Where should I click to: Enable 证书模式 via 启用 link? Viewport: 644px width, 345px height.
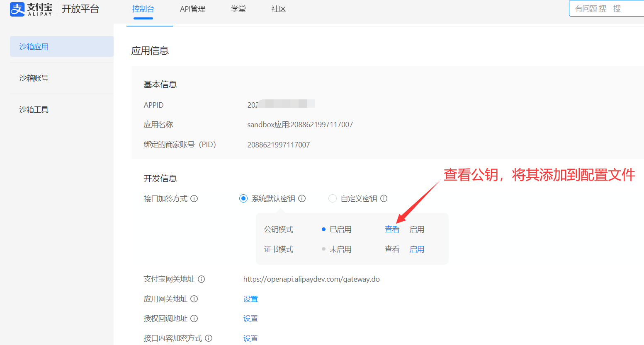point(417,249)
